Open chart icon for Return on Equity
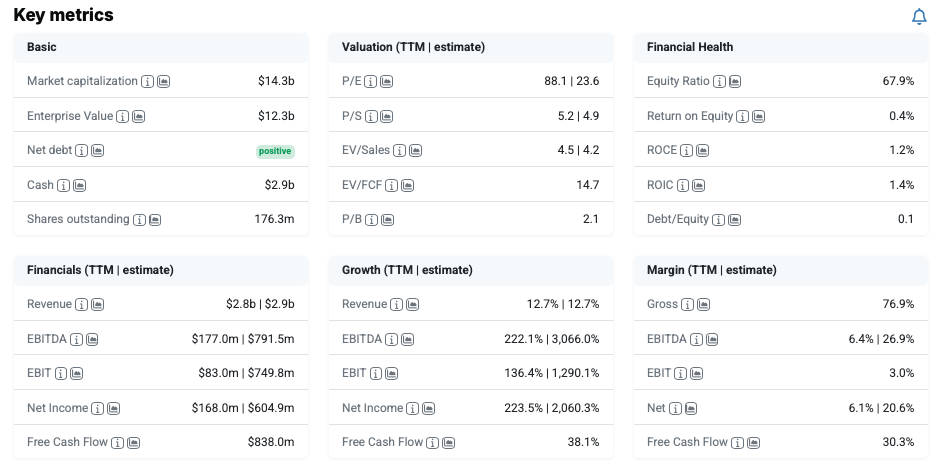 (x=758, y=116)
